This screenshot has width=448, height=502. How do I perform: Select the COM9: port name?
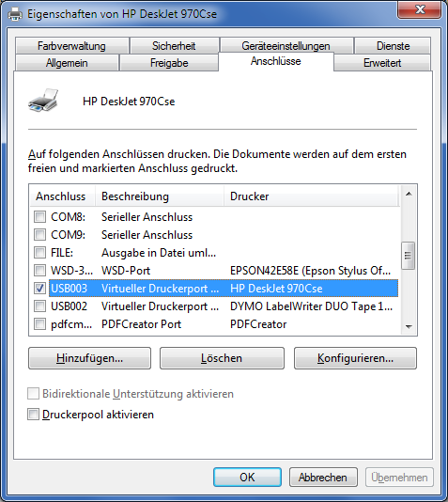tap(69, 235)
